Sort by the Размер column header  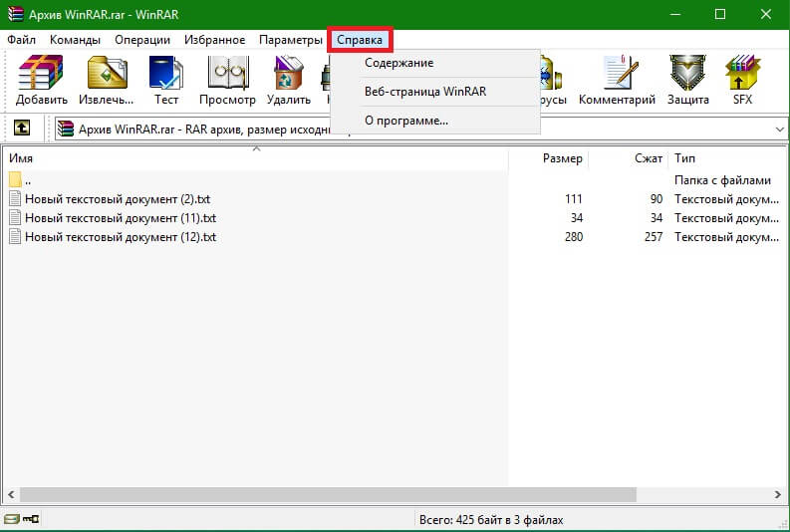pyautogui.click(x=549, y=158)
